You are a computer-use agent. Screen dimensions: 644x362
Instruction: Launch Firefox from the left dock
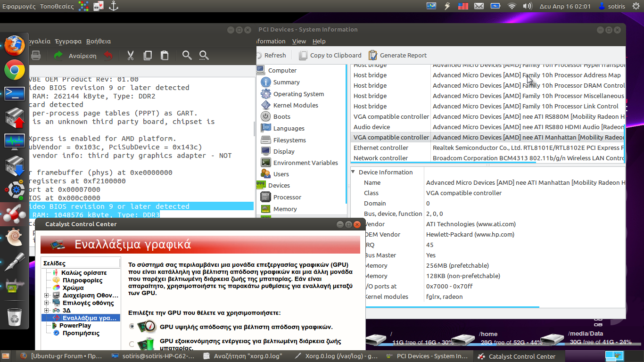coord(15,46)
